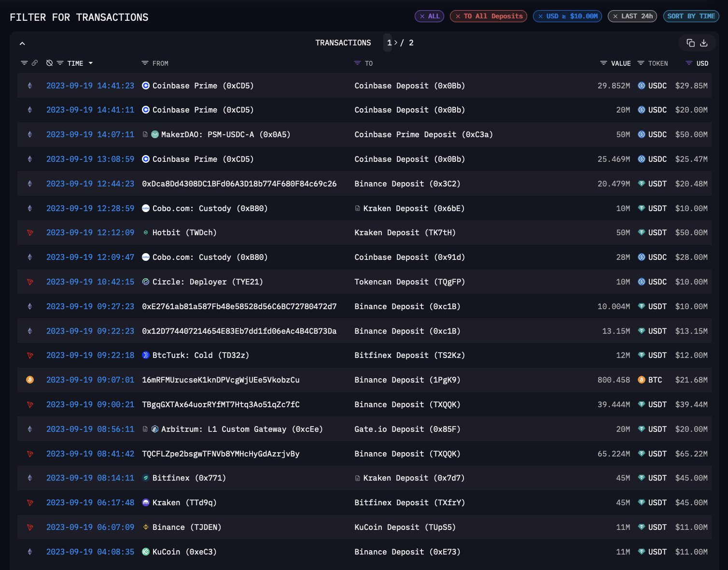Click the Tron chain icon in the BtcTurk row
The image size is (728, 570).
[30, 356]
